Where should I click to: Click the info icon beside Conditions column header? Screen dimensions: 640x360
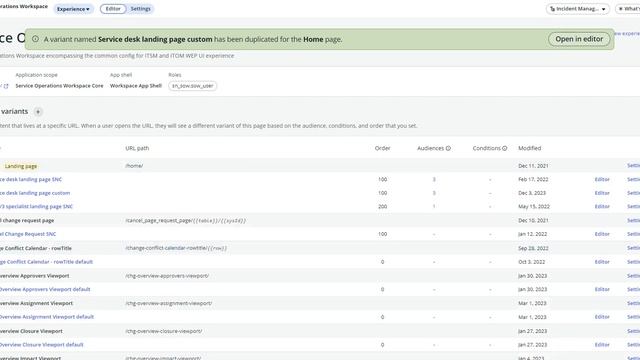pos(504,148)
